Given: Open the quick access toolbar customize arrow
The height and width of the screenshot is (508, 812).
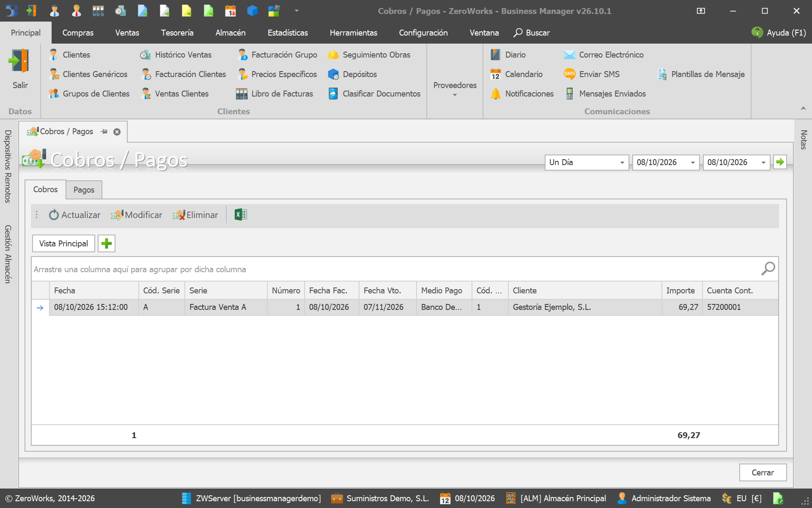Looking at the screenshot, I should tap(296, 11).
